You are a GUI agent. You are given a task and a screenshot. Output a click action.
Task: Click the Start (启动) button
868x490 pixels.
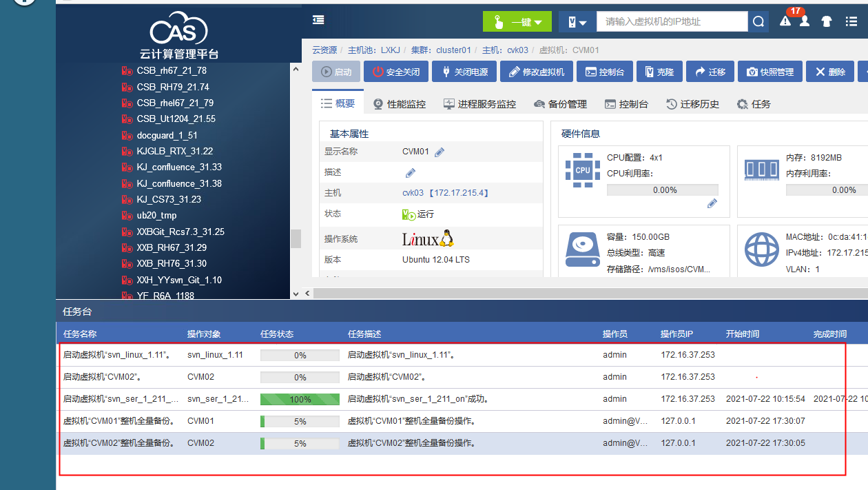click(x=336, y=72)
